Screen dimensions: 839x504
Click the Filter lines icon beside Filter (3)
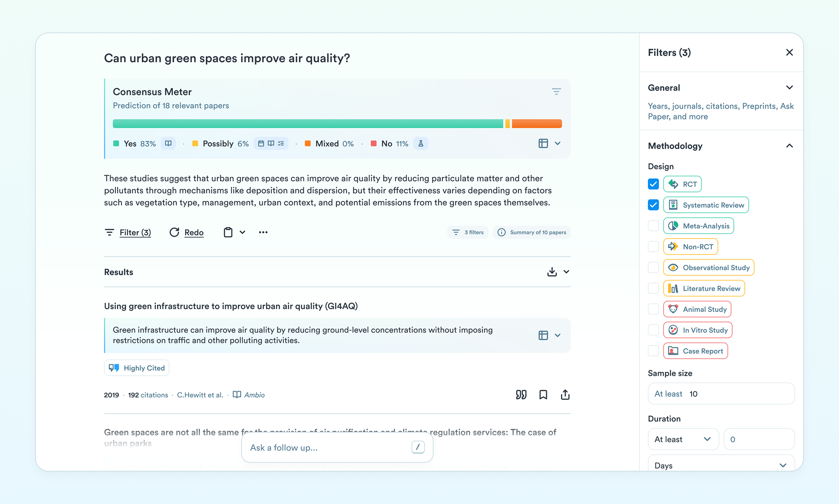[x=109, y=232]
